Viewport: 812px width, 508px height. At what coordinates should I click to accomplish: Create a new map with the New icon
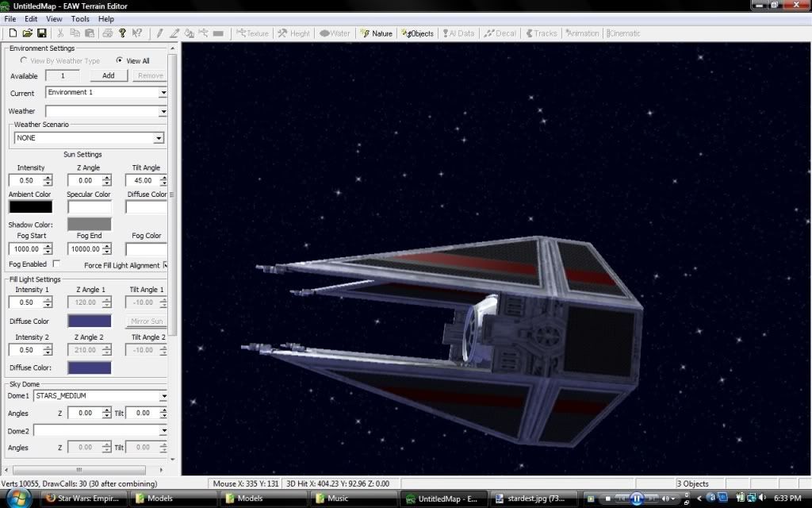[13, 33]
